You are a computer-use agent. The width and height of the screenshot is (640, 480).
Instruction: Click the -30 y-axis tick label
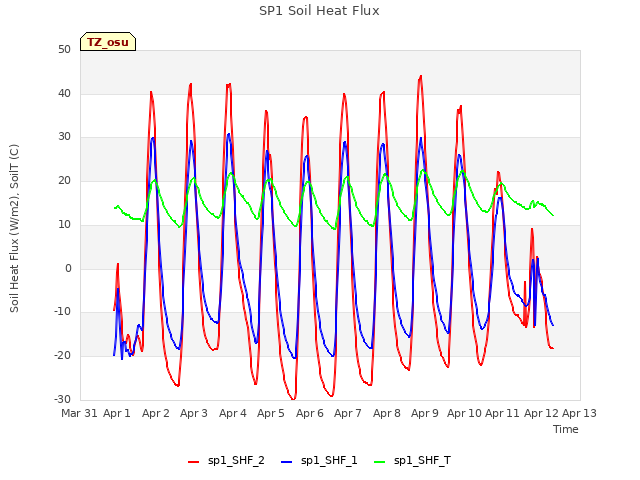[x=62, y=399]
